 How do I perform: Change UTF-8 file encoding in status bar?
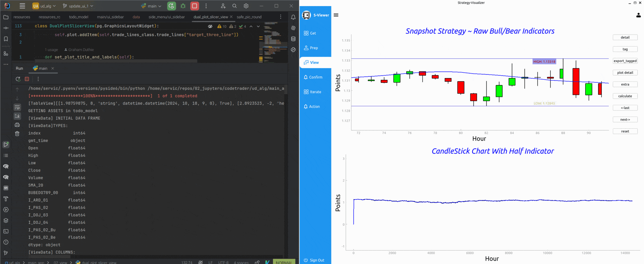223,262
